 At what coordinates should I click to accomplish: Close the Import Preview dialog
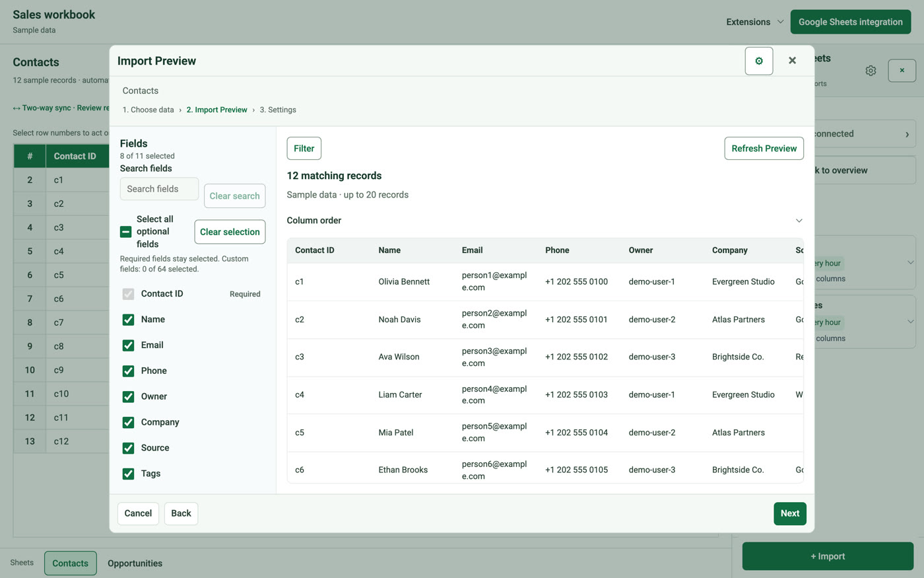click(792, 61)
